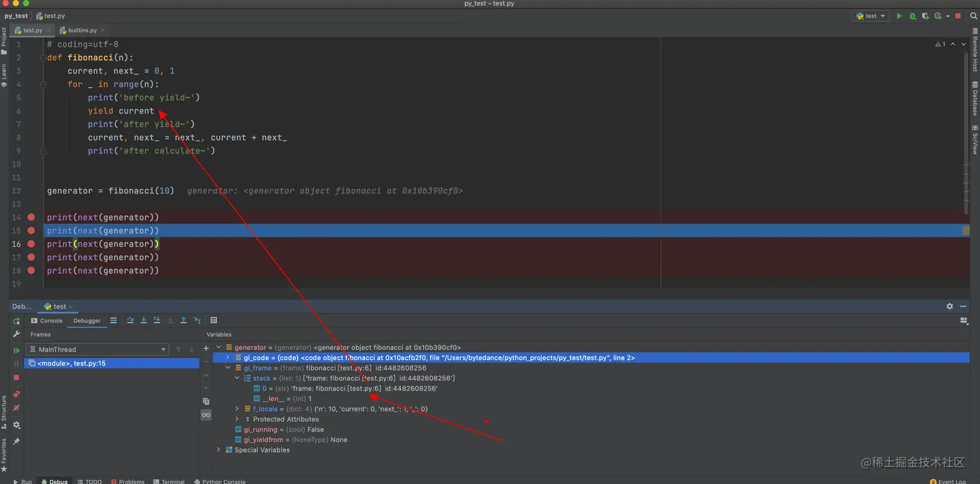The image size is (980, 484).
Task: Start debugging with the green bug icon
Action: pyautogui.click(x=913, y=16)
